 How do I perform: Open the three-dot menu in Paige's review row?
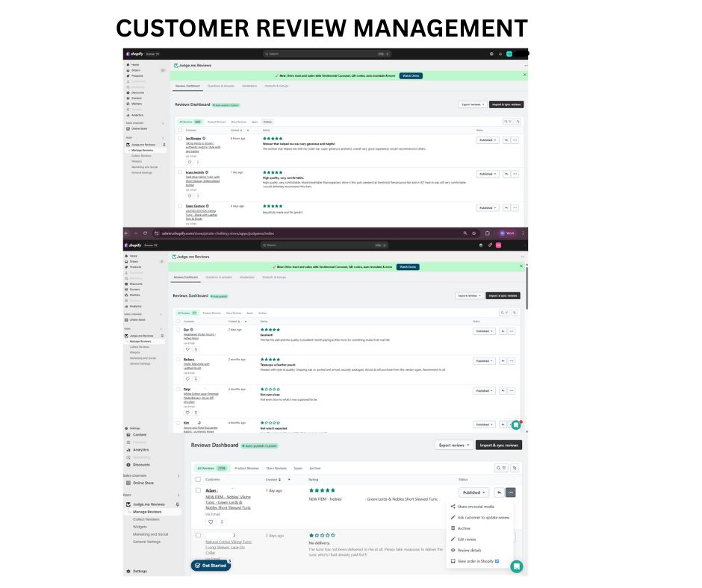pyautogui.click(x=512, y=391)
